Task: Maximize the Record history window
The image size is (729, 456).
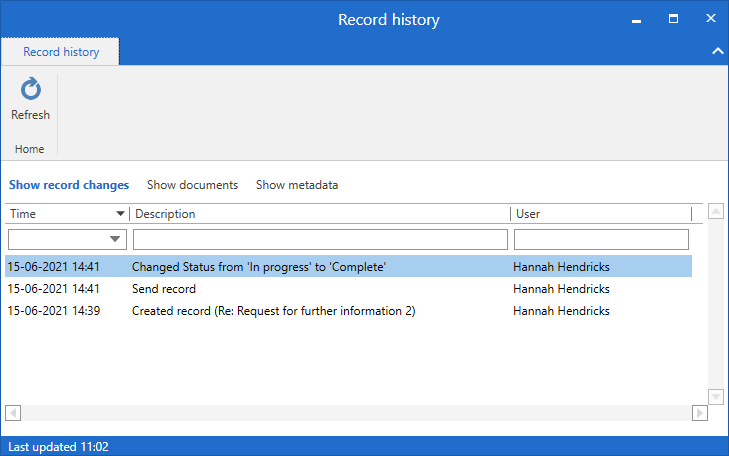Action: 674,19
